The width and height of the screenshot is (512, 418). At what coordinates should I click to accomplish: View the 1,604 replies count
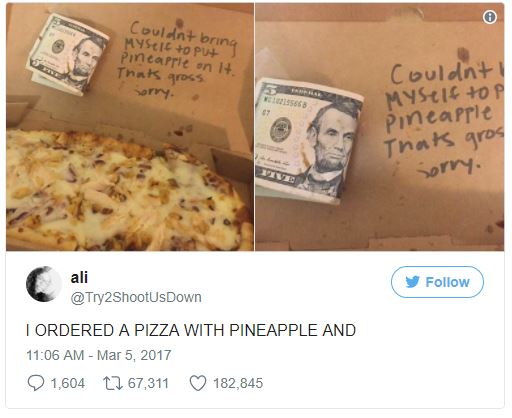click(x=68, y=383)
